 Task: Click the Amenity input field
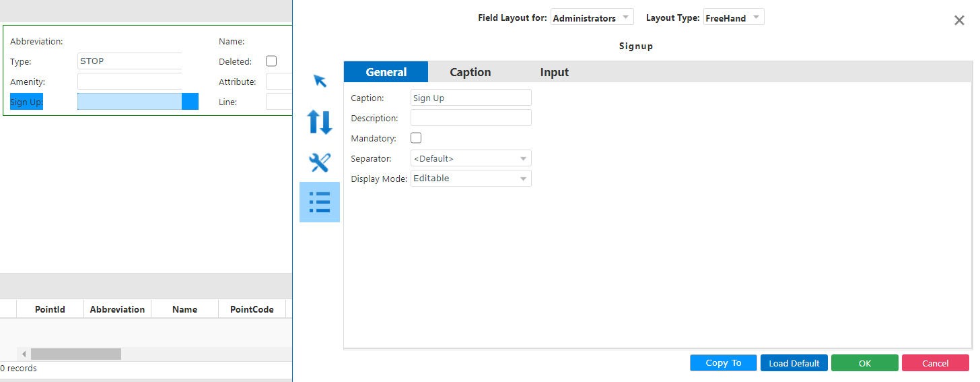pos(130,81)
